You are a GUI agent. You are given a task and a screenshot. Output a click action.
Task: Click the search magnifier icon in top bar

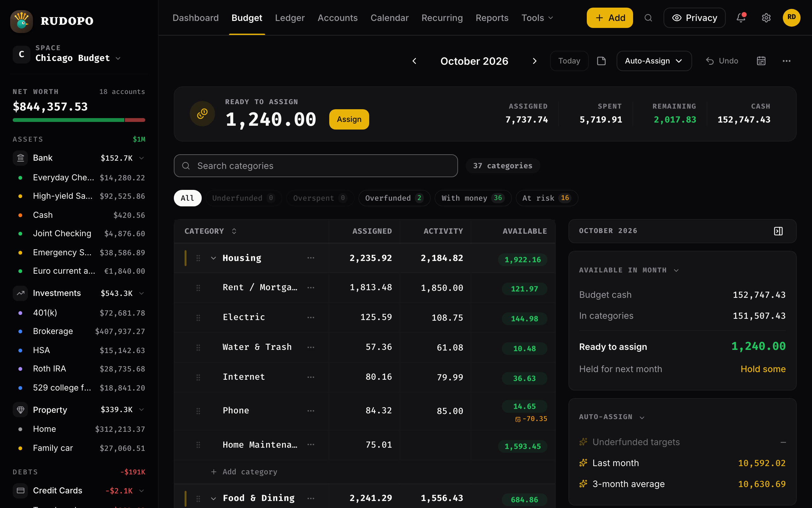coord(648,18)
